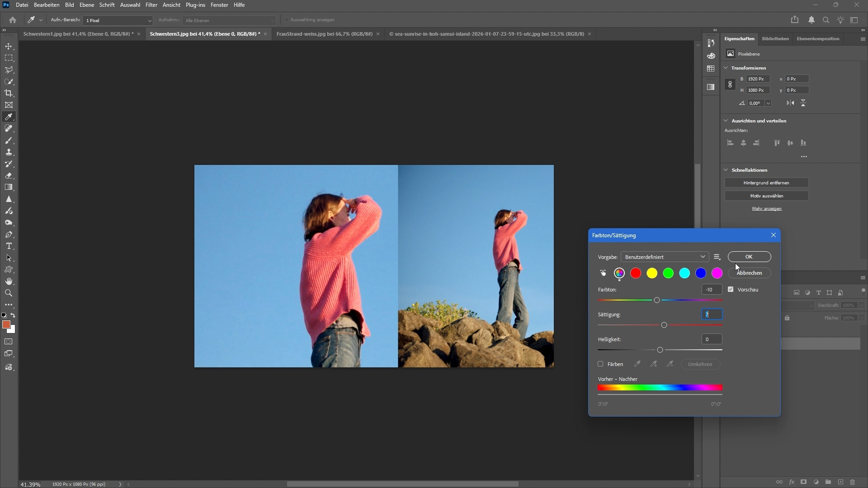The width and height of the screenshot is (868, 488).
Task: Enable the Färben checkbox
Action: tap(600, 364)
